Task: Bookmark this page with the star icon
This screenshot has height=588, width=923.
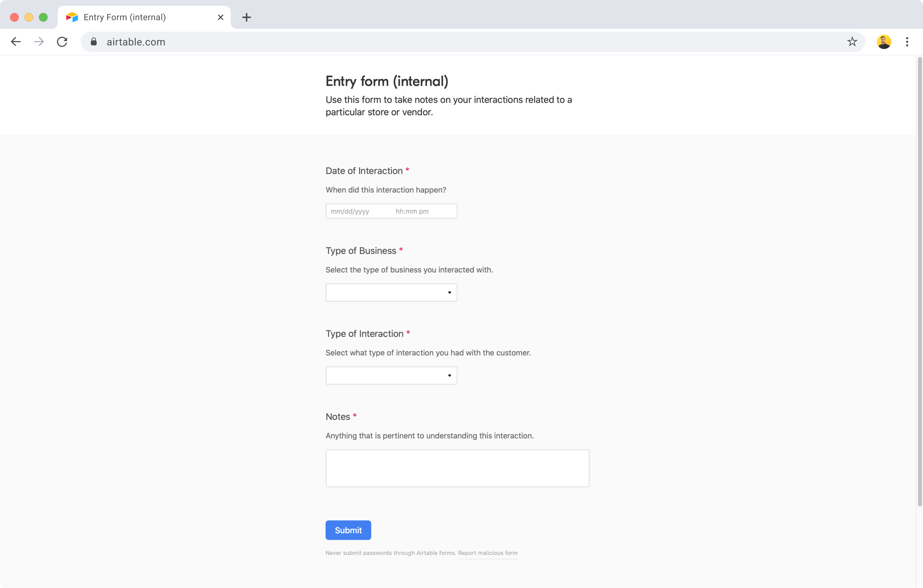Action: coord(852,42)
